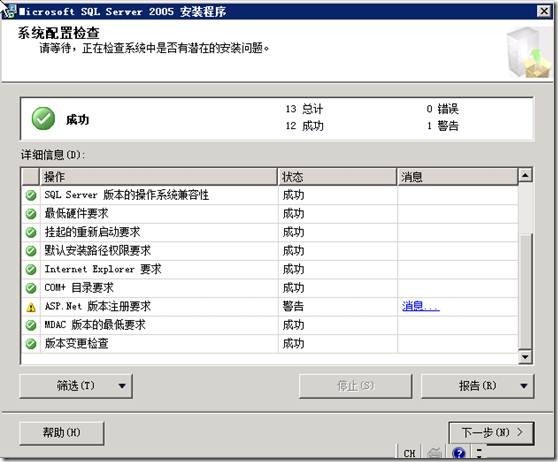Click the 详细信息(D) label

coord(53,155)
